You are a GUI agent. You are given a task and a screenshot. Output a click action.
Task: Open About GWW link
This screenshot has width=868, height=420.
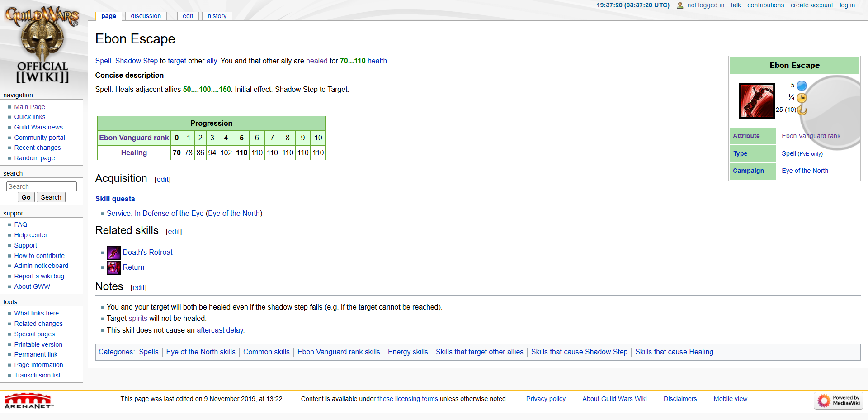click(32, 286)
